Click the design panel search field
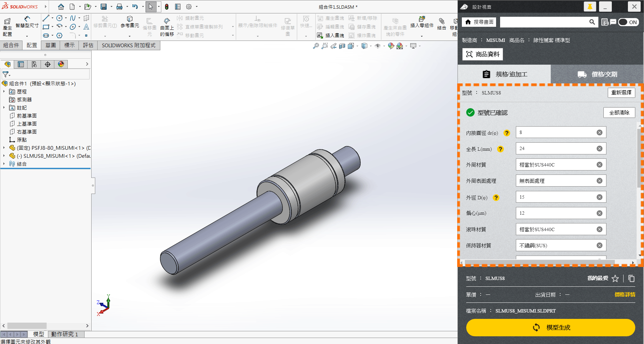Screen dimensions: 644x344 coord(544,22)
